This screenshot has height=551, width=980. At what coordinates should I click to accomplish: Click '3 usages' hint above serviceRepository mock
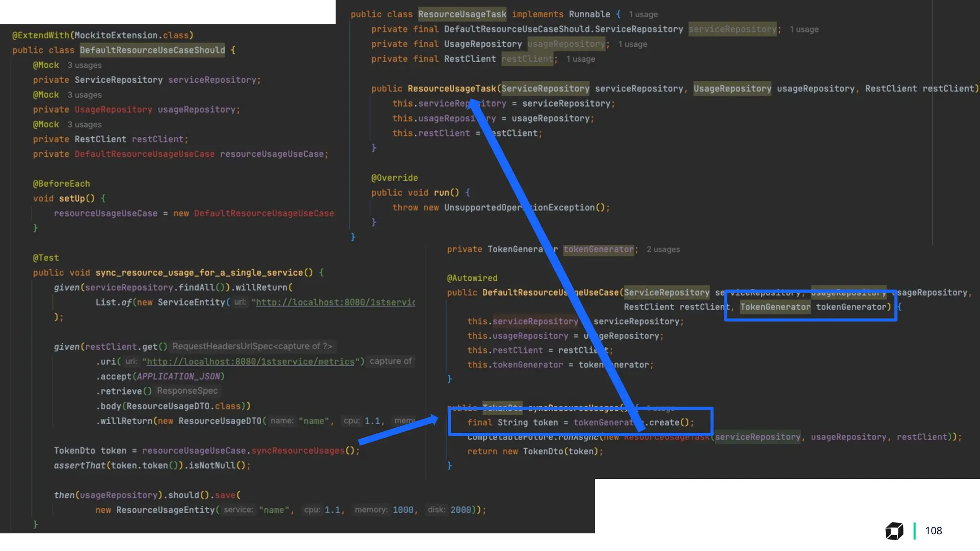point(84,65)
